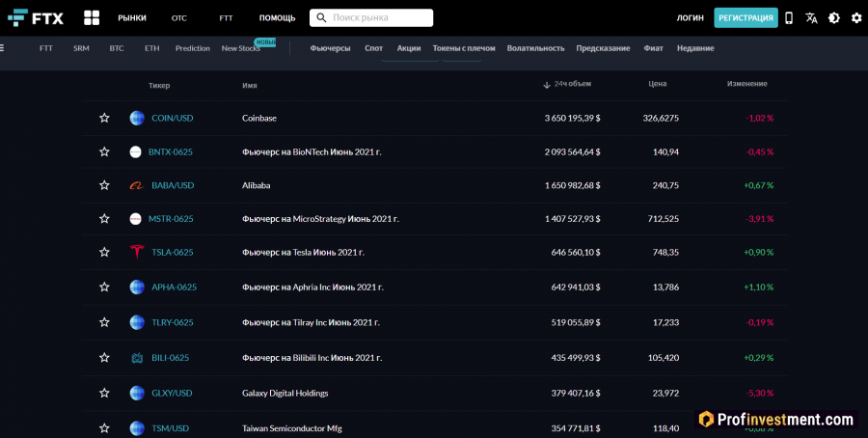Open the TSLA-0625 ticker link

(173, 252)
